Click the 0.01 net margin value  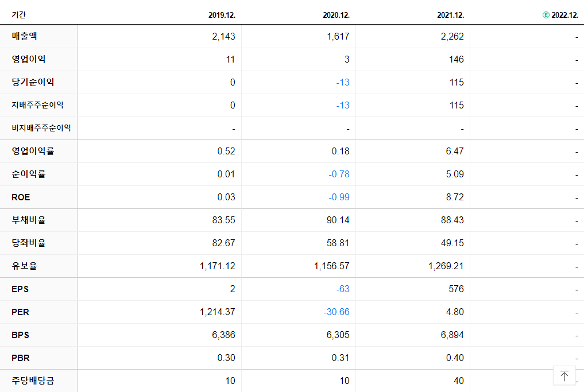(226, 174)
